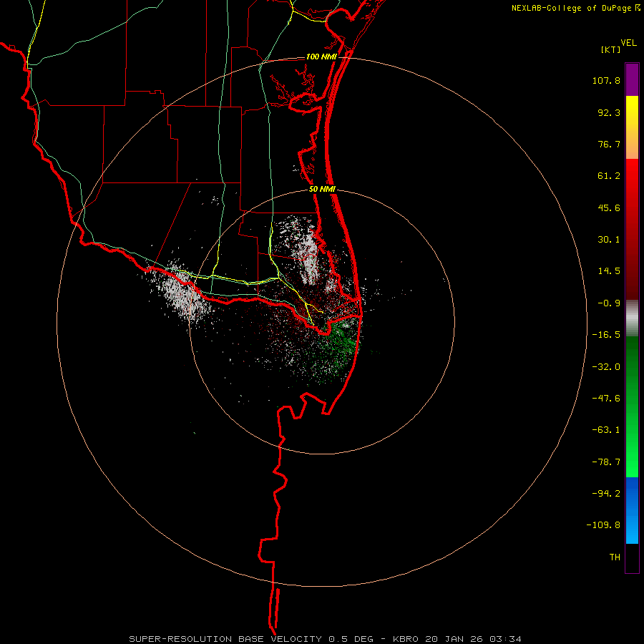Click the Super-Resolution Base Velocity caption
This screenshot has height=644, width=644.
click(x=325, y=639)
